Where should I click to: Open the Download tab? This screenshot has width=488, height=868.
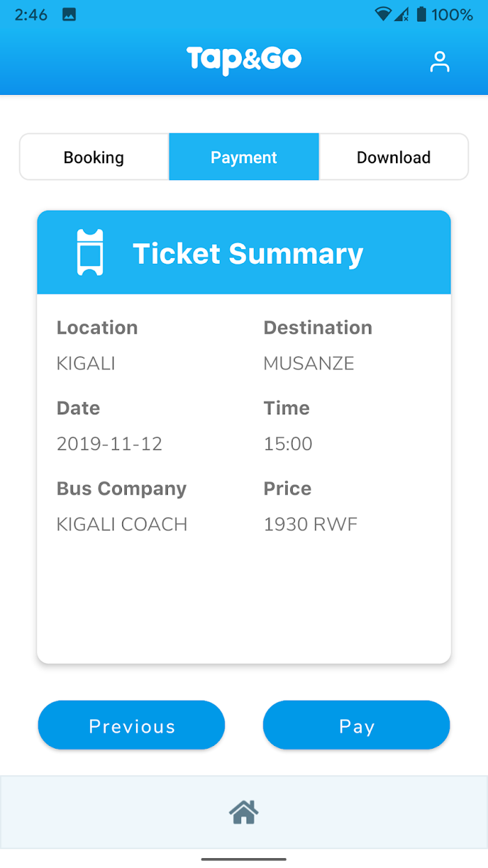tap(394, 157)
